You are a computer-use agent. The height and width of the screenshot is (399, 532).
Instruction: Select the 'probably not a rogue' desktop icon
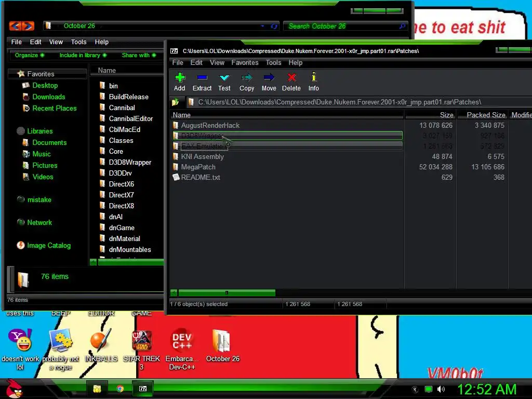[61, 350]
